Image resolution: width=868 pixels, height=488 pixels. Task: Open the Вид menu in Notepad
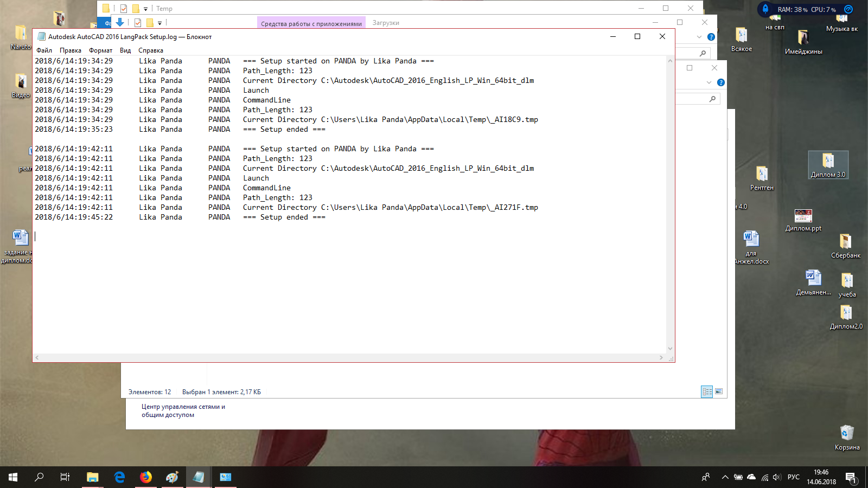(125, 50)
